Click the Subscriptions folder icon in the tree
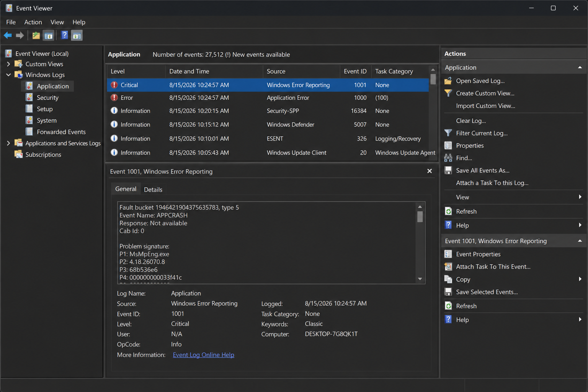The width and height of the screenshot is (588, 392). tap(18, 154)
